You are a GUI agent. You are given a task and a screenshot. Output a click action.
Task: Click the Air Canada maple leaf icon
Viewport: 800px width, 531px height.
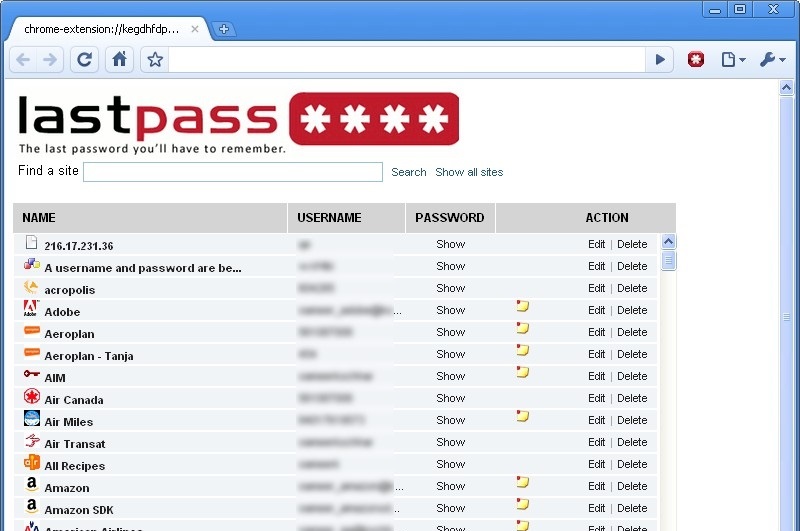[32, 396]
